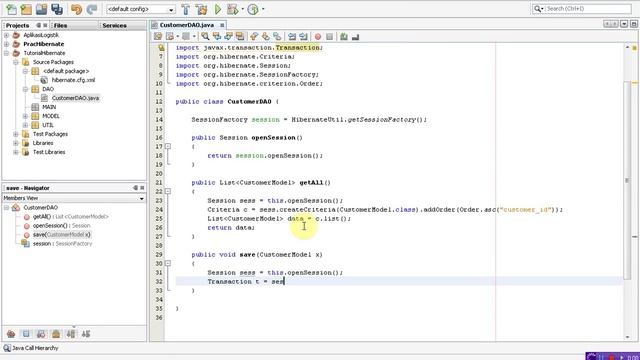Viewport: 640px width, 360px height.
Task: Collapse the code fold at line 22
Action: (168, 191)
